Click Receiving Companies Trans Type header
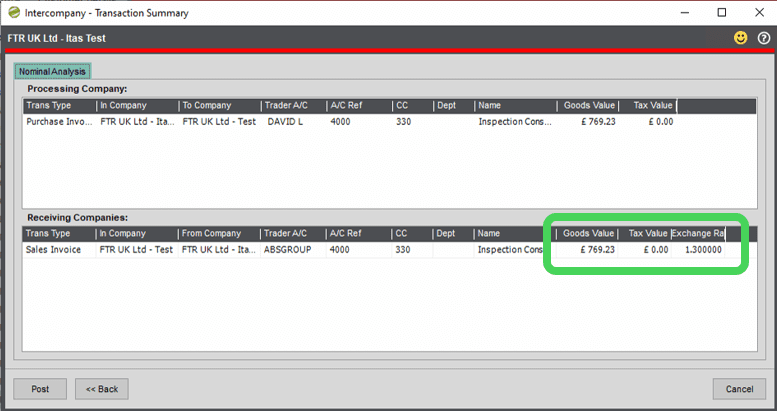The width and height of the screenshot is (777, 411). click(58, 234)
